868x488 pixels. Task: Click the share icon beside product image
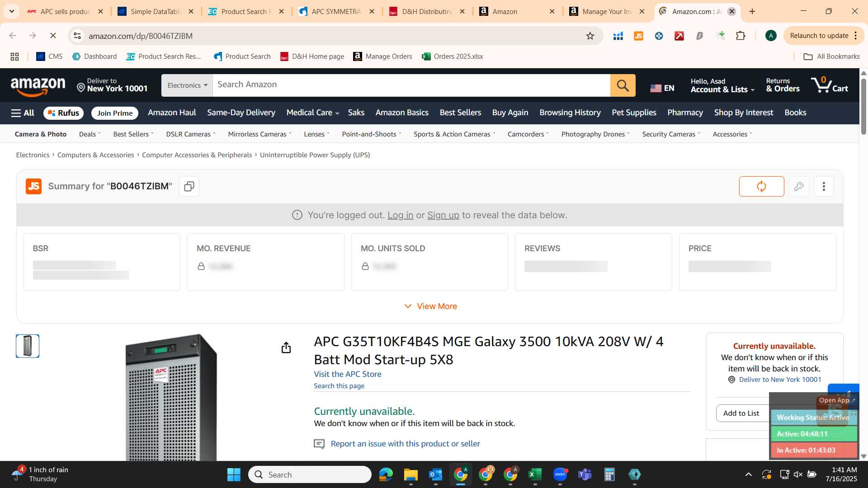[x=286, y=347]
